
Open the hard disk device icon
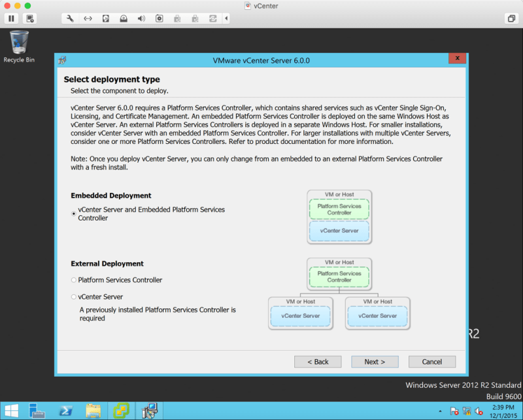coord(105,18)
